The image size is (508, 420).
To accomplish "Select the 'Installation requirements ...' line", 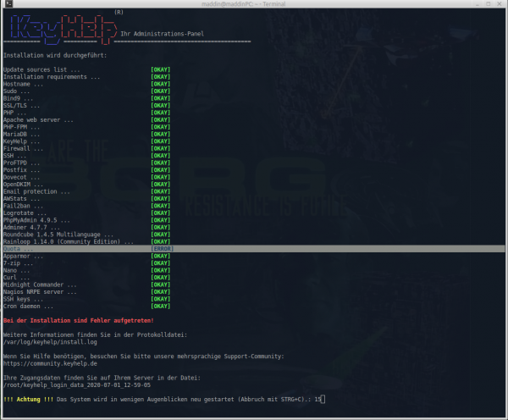I will [52, 77].
